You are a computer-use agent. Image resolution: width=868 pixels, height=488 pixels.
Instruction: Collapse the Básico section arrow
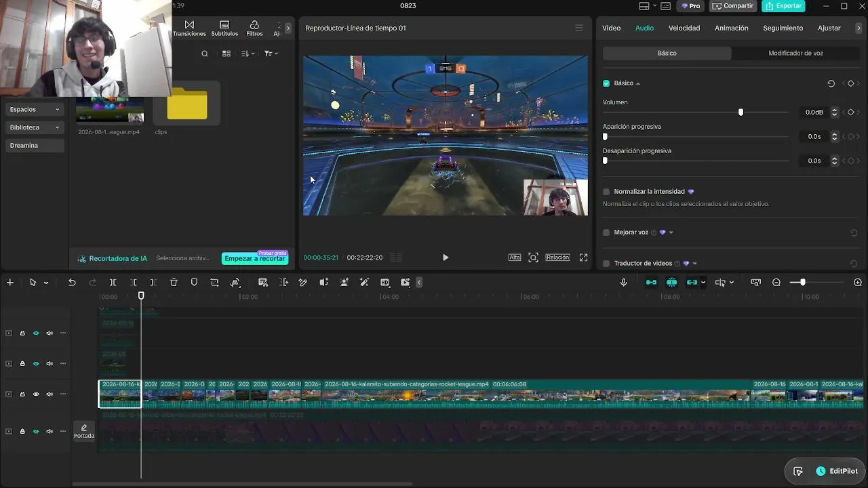click(x=638, y=84)
